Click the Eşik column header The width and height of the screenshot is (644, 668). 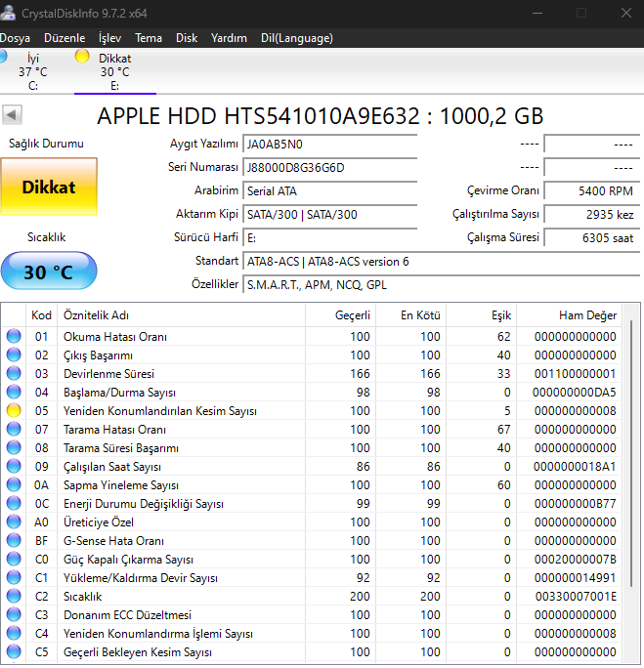point(481,315)
